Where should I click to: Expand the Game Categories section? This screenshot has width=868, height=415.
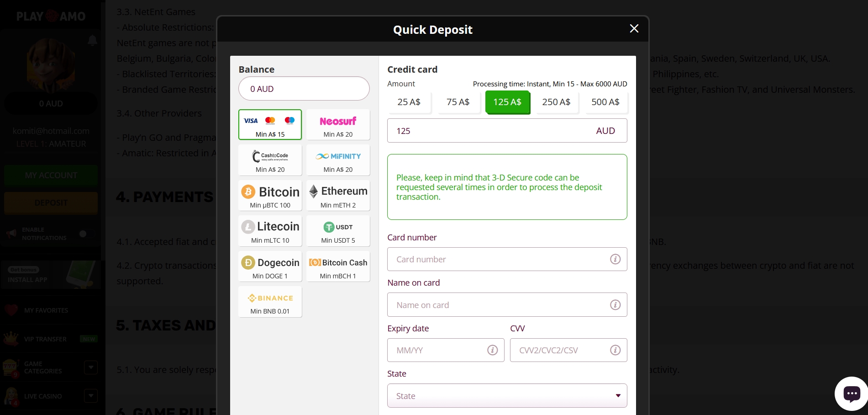pos(91,367)
